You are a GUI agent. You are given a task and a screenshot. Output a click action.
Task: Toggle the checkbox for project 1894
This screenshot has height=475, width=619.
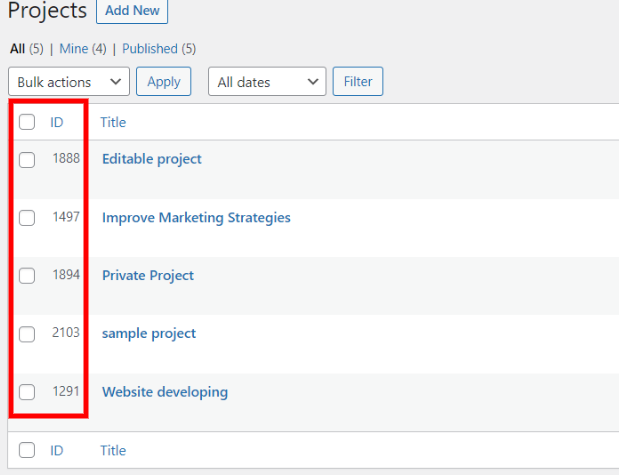(x=27, y=276)
